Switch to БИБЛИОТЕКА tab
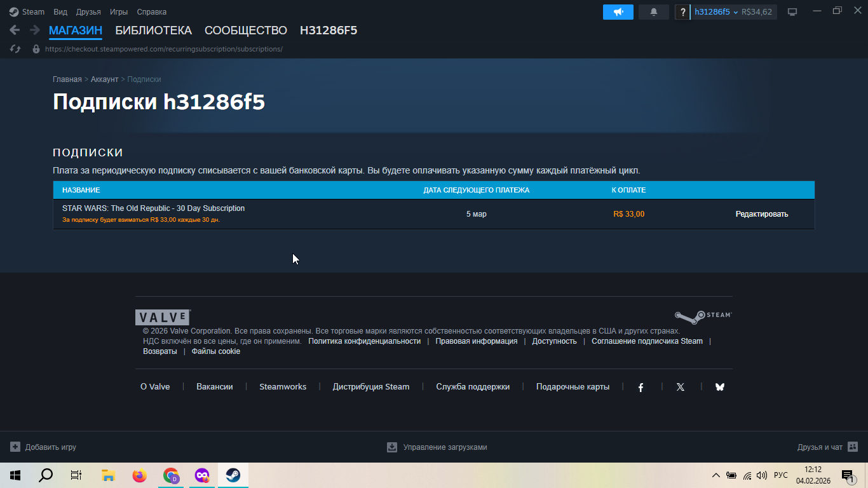 153,30
